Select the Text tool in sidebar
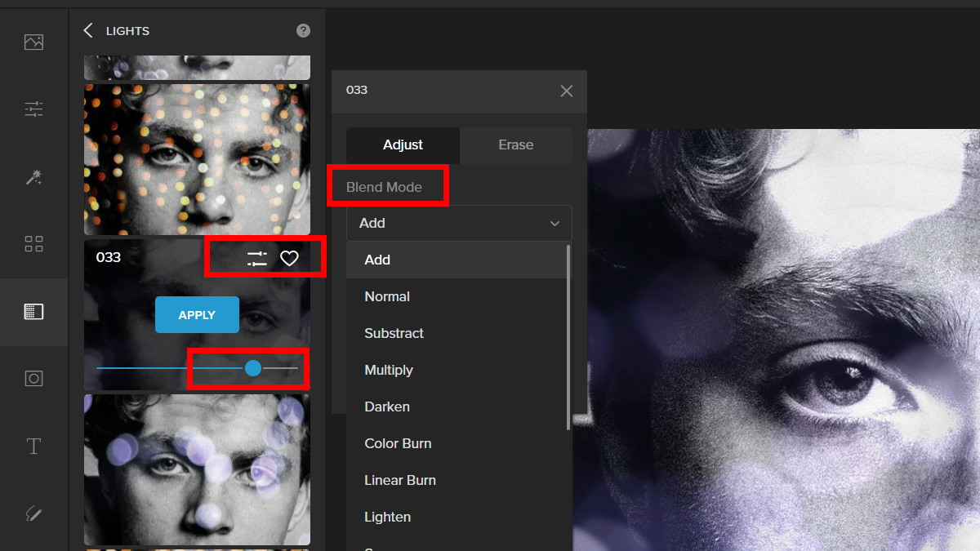Viewport: 980px width, 551px height. click(33, 447)
